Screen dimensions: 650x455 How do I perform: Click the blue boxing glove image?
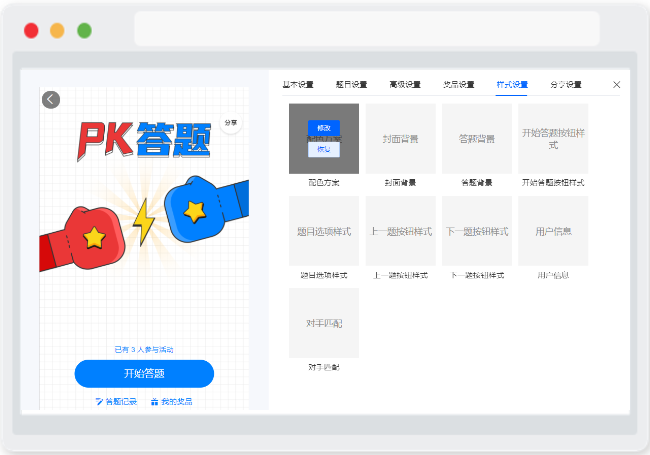(x=206, y=209)
